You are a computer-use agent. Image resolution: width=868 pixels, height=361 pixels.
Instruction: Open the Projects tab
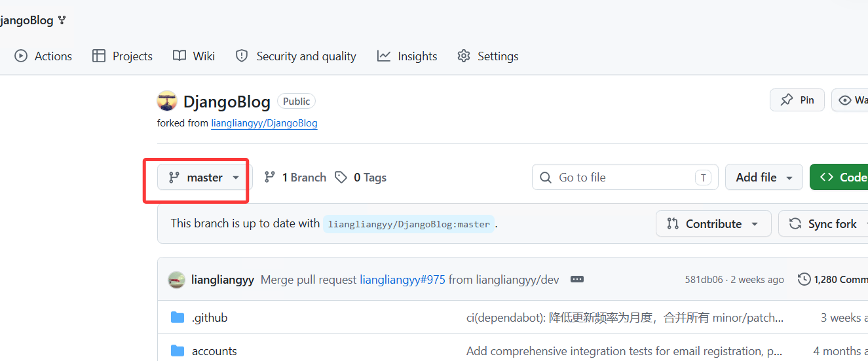tap(123, 56)
